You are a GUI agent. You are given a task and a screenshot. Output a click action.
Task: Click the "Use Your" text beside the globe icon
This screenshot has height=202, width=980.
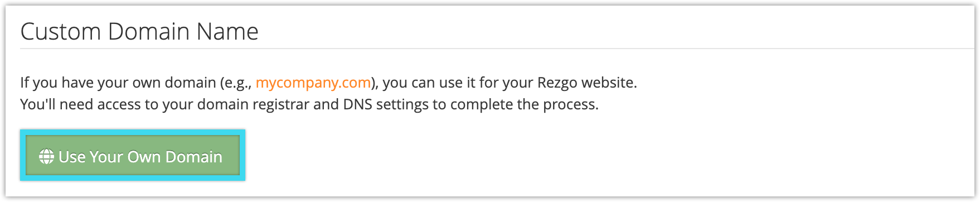[91, 157]
